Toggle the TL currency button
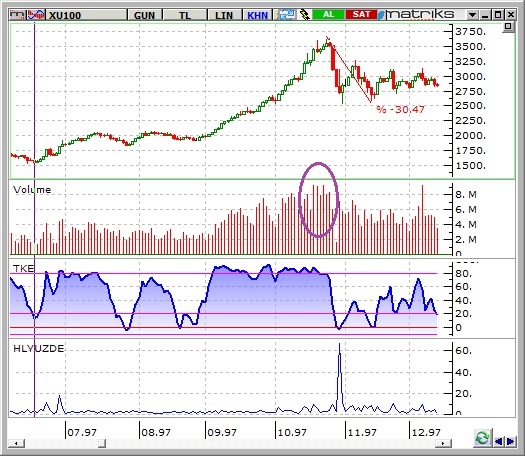This screenshot has height=456, width=525. pyautogui.click(x=184, y=15)
